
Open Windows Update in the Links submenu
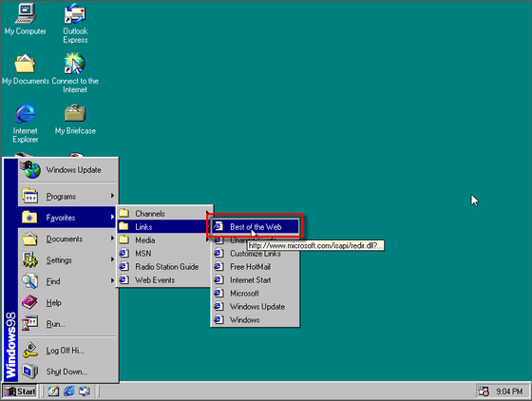click(256, 306)
